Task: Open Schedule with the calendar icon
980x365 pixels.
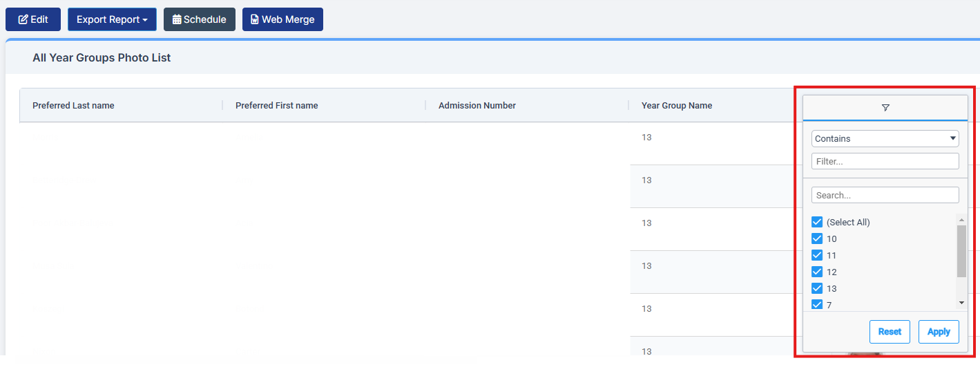Action: (x=199, y=19)
